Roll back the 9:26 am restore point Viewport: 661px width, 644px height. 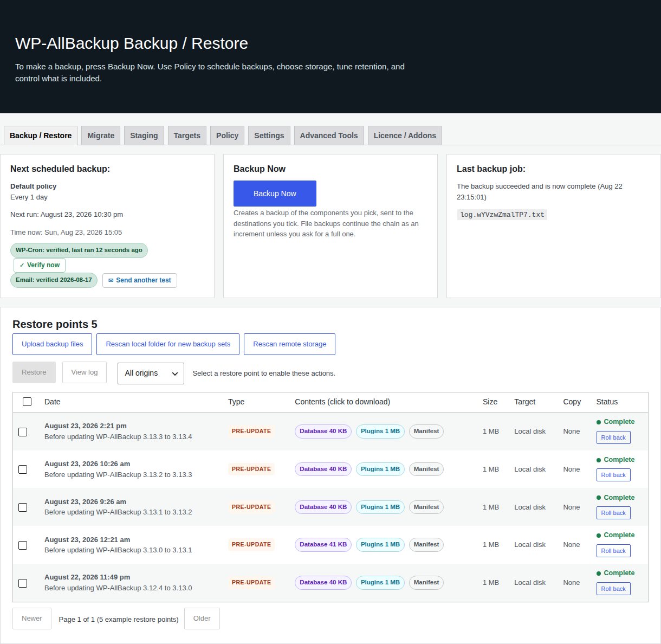coord(613,513)
